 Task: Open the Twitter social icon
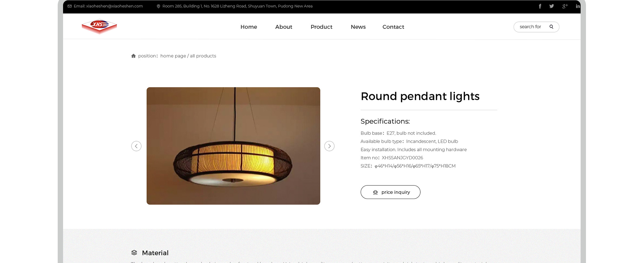(x=551, y=6)
